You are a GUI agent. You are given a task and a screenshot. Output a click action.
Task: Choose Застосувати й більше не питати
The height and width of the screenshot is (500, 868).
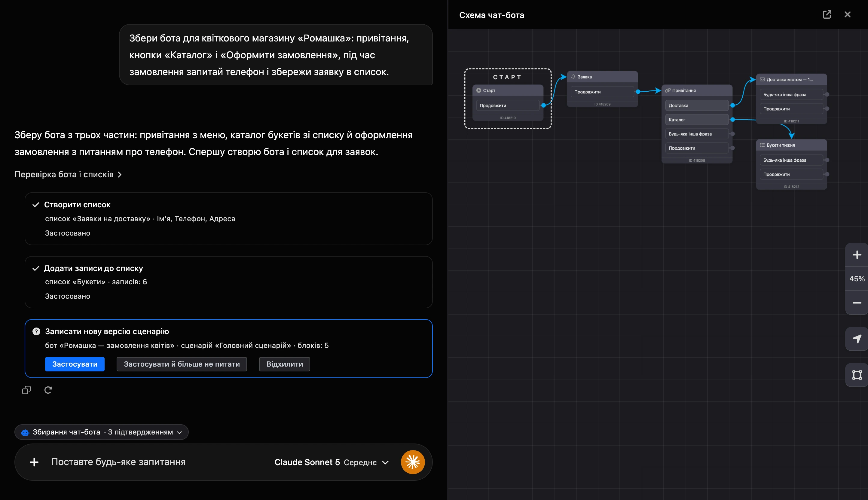[182, 364]
